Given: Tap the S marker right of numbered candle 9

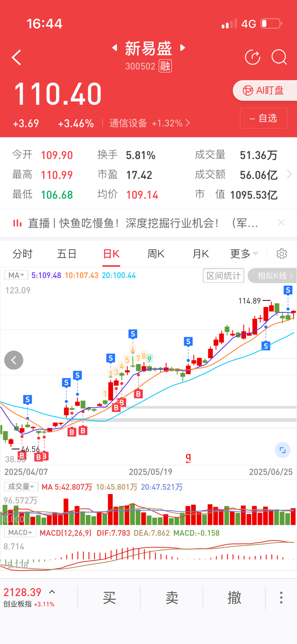Looking at the screenshot, I should (188, 342).
